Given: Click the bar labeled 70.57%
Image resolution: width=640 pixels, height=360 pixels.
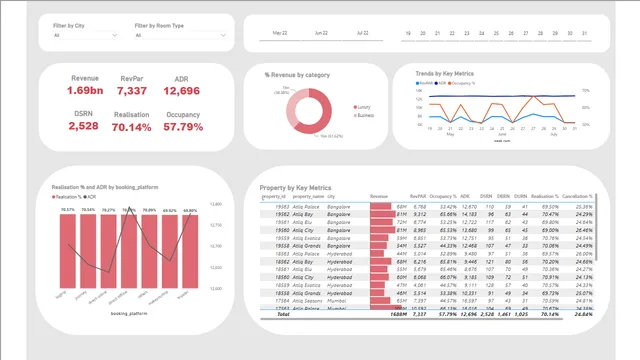Looking at the screenshot, I should point(68,251).
